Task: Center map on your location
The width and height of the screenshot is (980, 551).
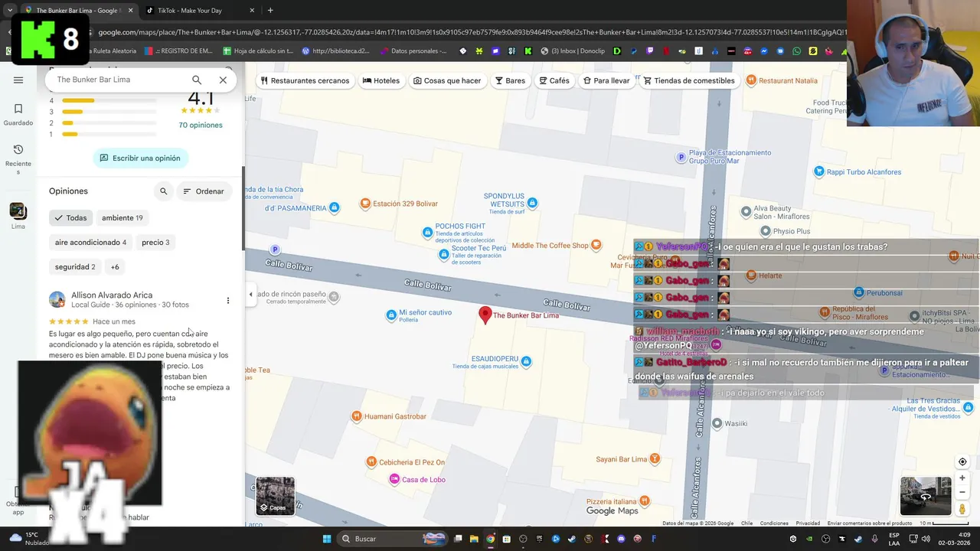Action: 962,461
